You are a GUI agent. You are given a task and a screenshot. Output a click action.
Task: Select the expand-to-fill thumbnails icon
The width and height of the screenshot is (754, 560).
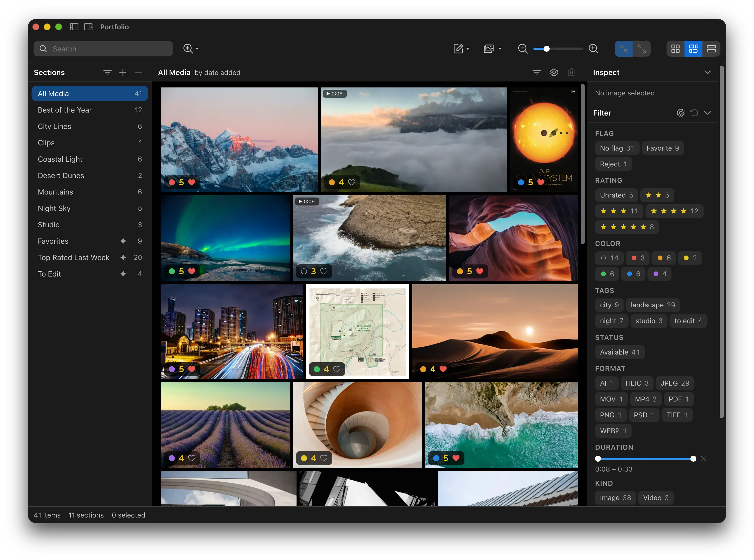641,49
